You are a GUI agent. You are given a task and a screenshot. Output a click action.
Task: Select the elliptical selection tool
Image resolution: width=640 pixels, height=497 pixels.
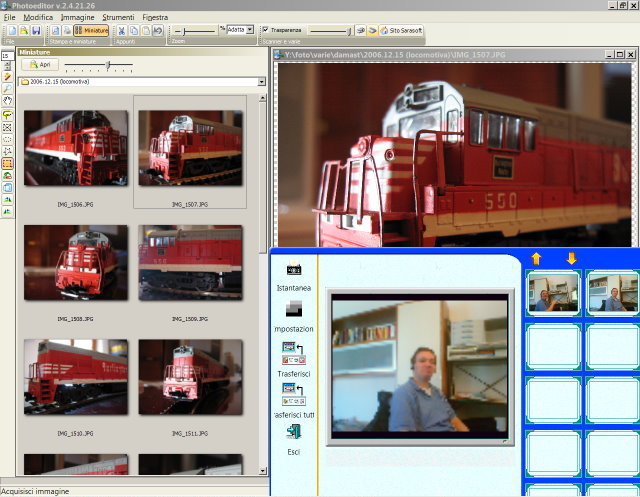coord(7,140)
